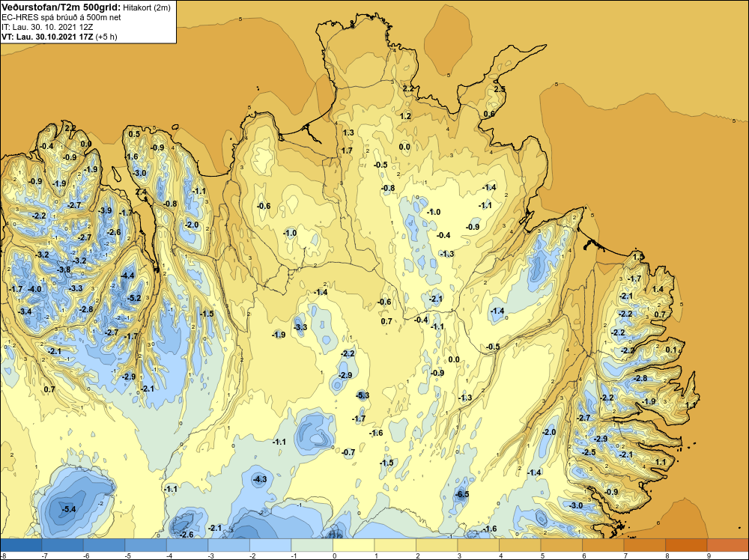Select the legend color between 5 and 6
The height and width of the screenshot is (560, 749).
[561, 545]
